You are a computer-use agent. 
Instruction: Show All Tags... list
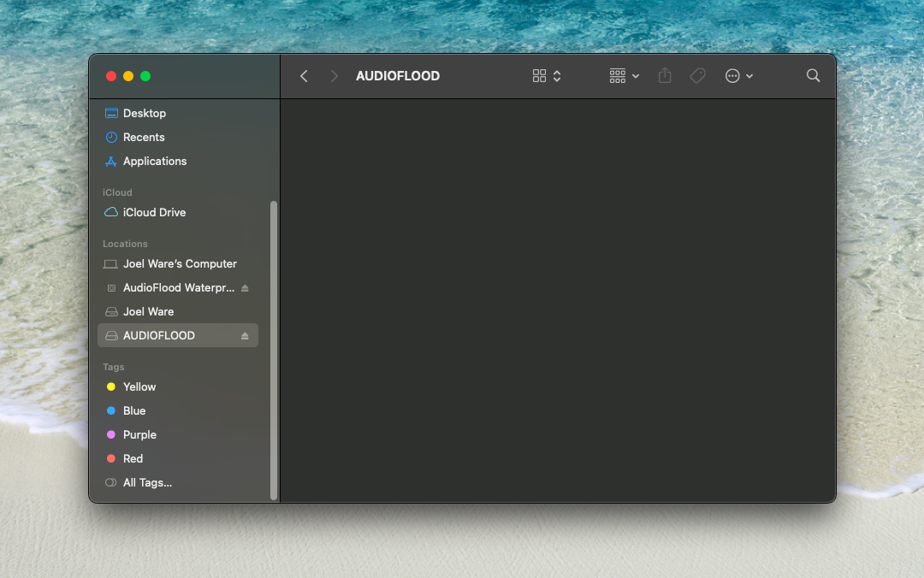(177, 482)
